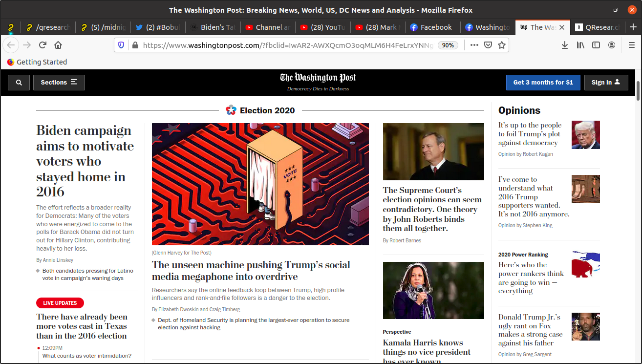Open page actions three-dot menu
Viewport: 642px width, 364px height.
coord(474,45)
